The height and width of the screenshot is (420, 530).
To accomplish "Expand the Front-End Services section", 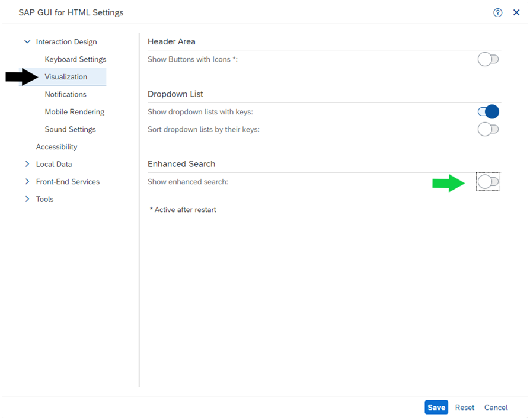I will (27, 182).
